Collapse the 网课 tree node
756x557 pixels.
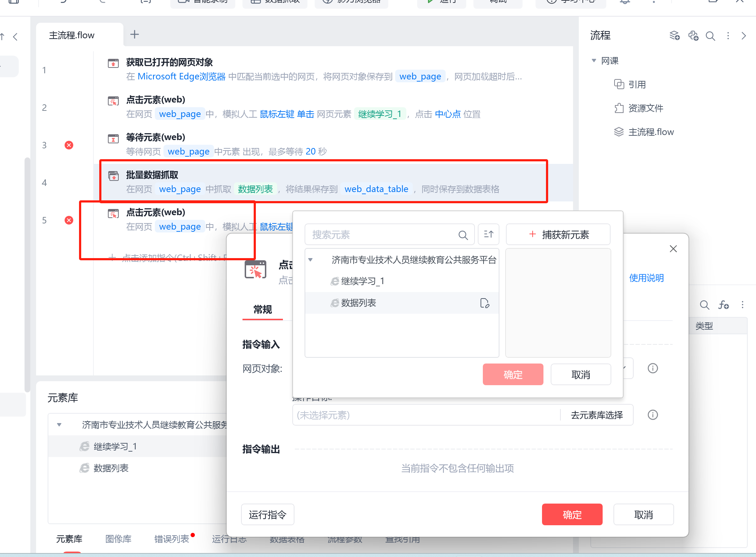point(594,61)
